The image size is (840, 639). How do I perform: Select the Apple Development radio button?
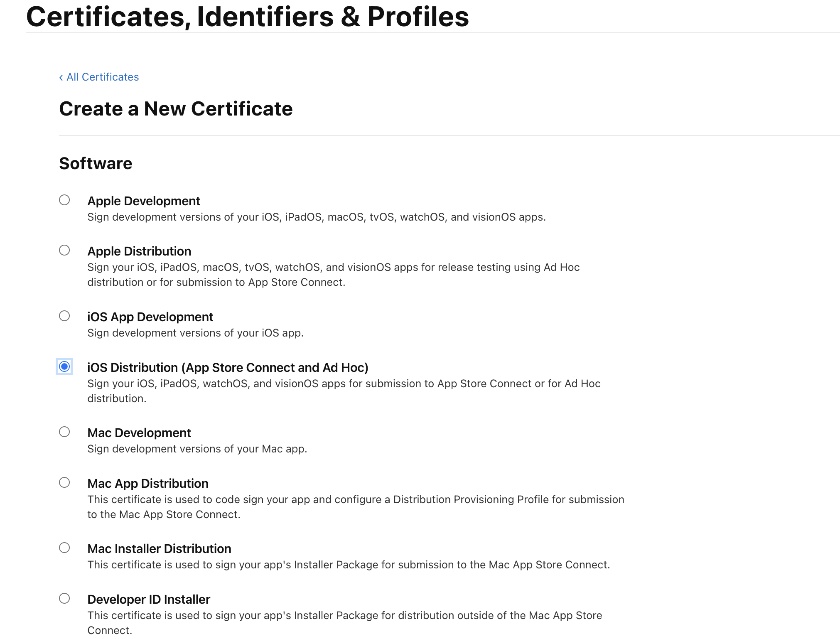coord(64,200)
